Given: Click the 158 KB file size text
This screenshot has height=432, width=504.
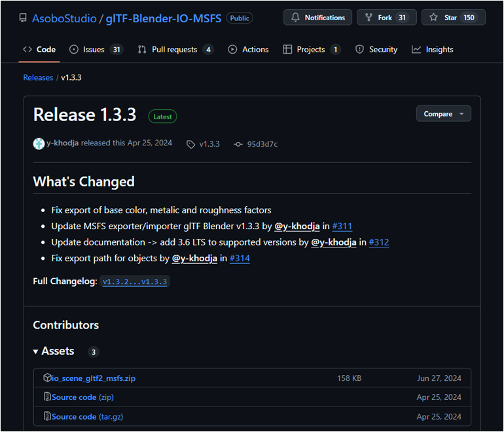Looking at the screenshot, I should 349,378.
